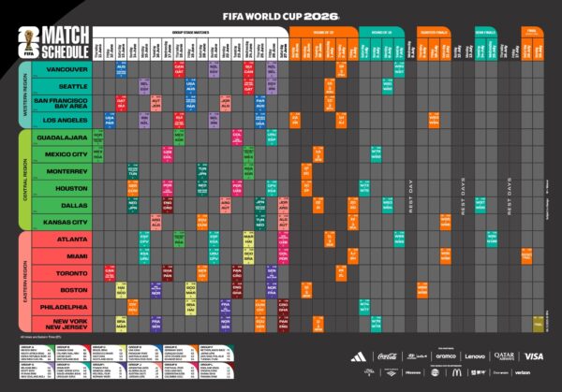Select the Qatar Airways logo
The width and height of the screenshot is (562, 392).
pyautogui.click(x=504, y=356)
